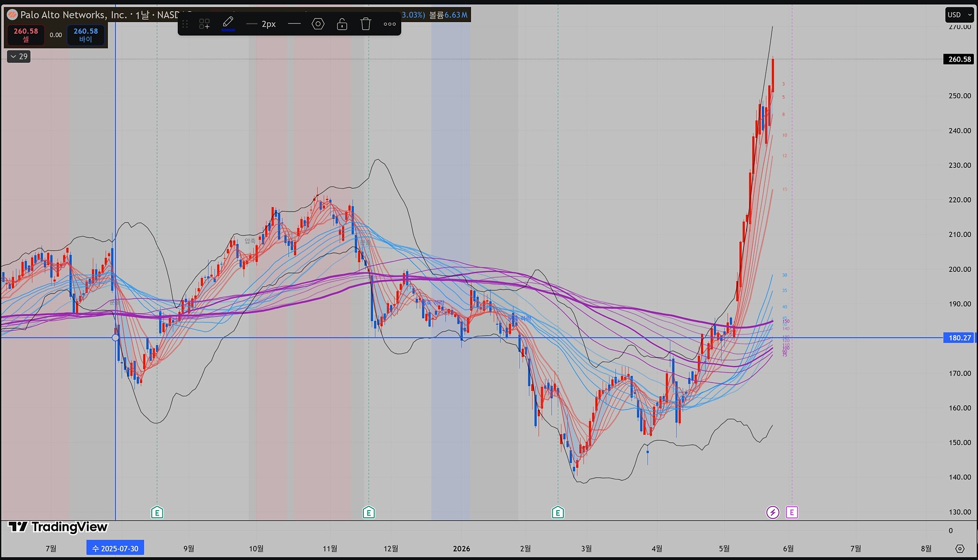This screenshot has height=560, width=978.
Task: Open the three-dot more options menu
Action: click(390, 24)
